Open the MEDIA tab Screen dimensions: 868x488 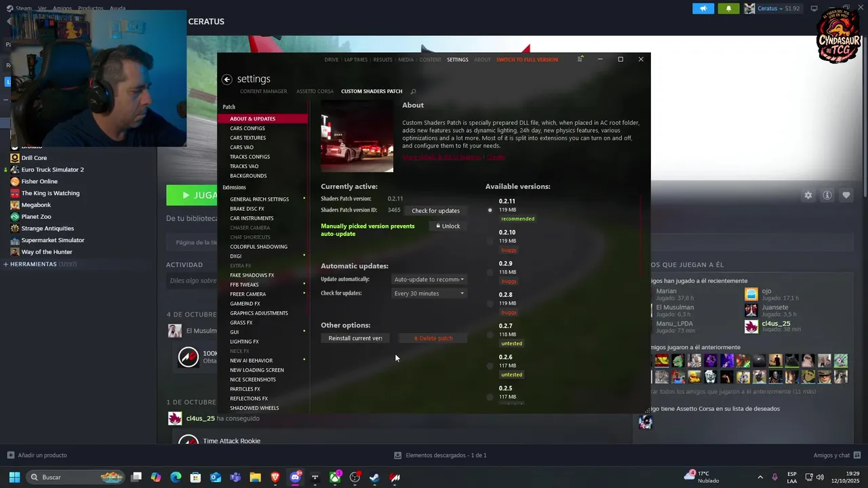point(406,60)
